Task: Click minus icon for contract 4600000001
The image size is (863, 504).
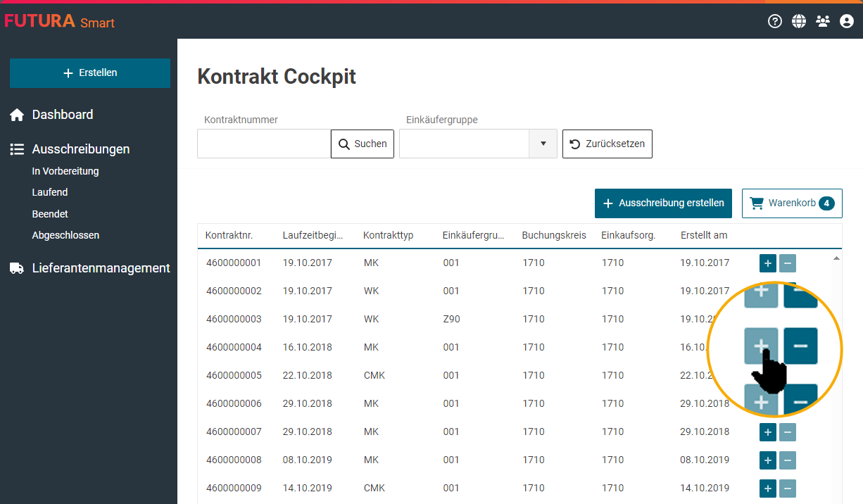Action: (x=788, y=263)
